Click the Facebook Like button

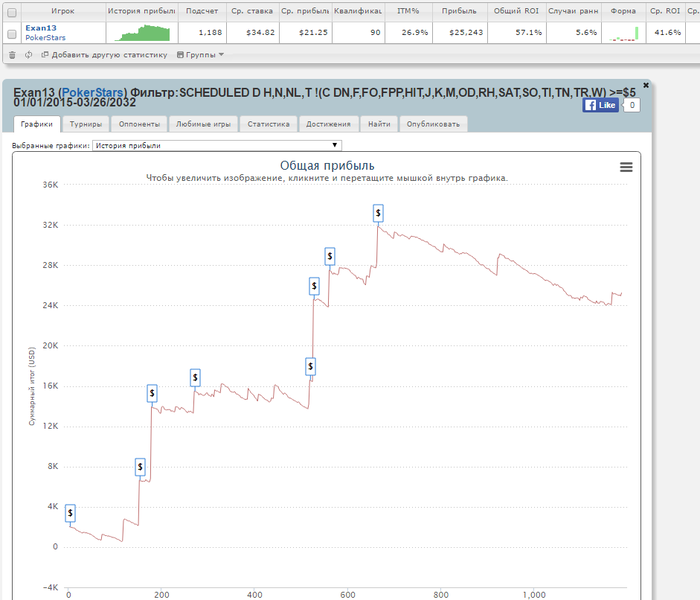coord(600,105)
